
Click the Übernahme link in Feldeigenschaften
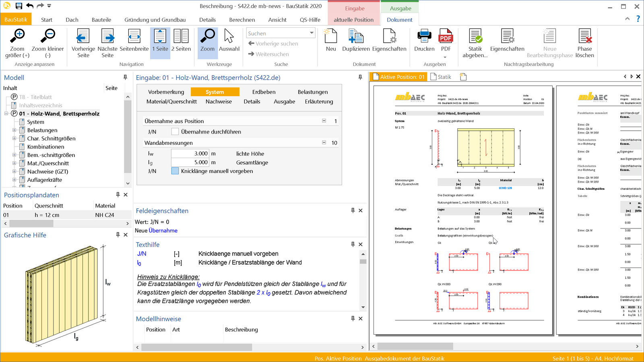163,230
